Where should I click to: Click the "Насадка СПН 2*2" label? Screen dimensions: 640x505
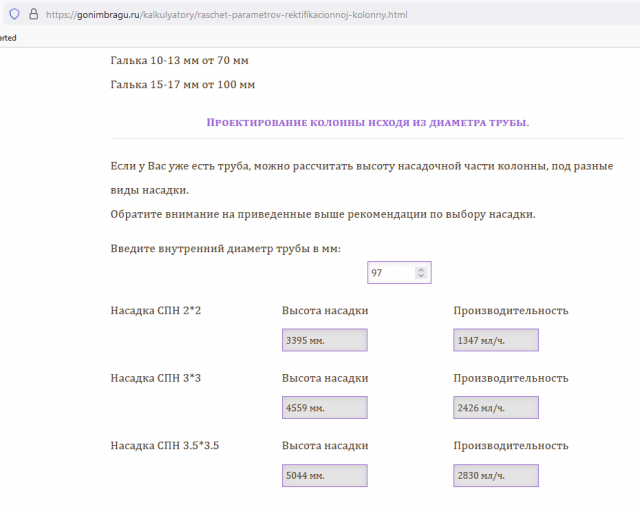(156, 311)
